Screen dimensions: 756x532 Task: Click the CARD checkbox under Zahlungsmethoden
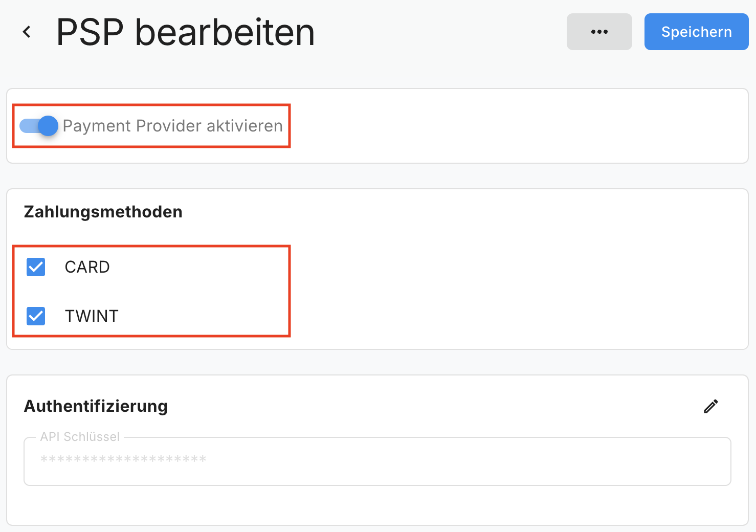pyautogui.click(x=36, y=267)
